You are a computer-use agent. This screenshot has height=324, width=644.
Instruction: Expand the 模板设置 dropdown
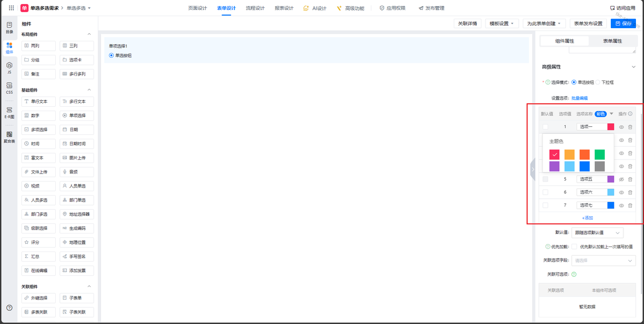tap(501, 24)
